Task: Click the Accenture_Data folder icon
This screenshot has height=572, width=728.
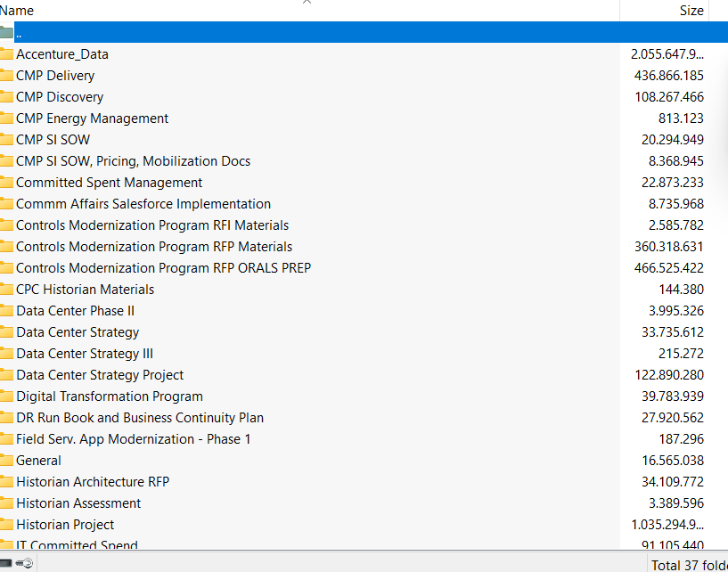Action: click(x=7, y=54)
